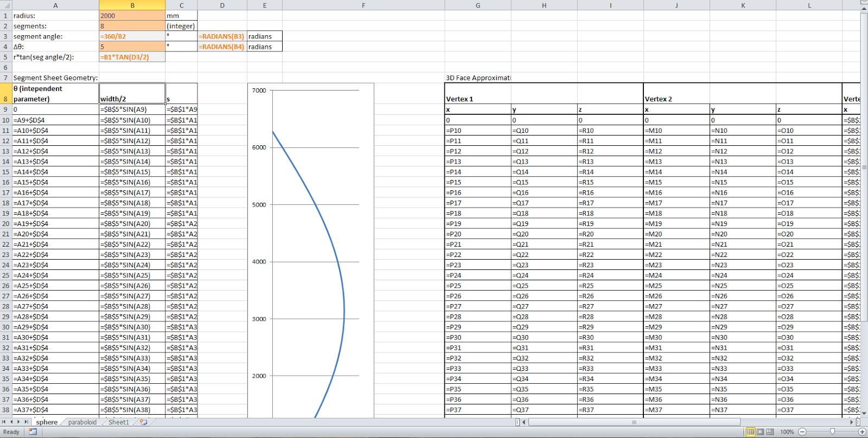Go to the next sheet tab

(18, 422)
